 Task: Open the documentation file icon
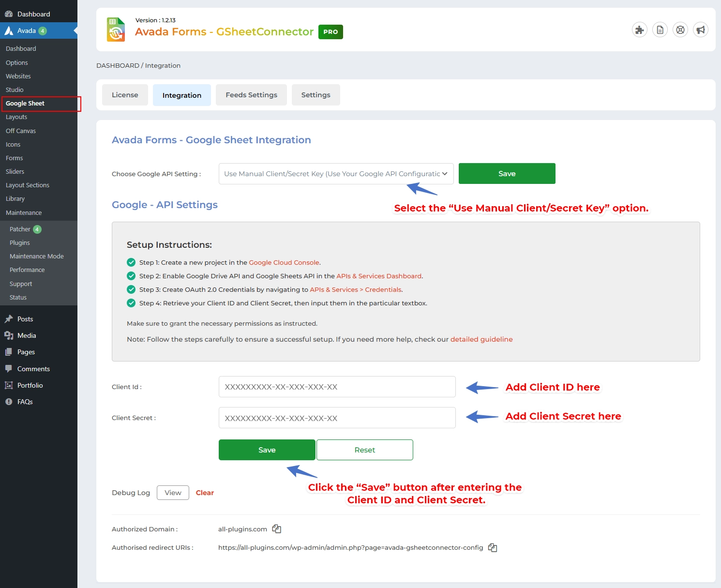(660, 30)
